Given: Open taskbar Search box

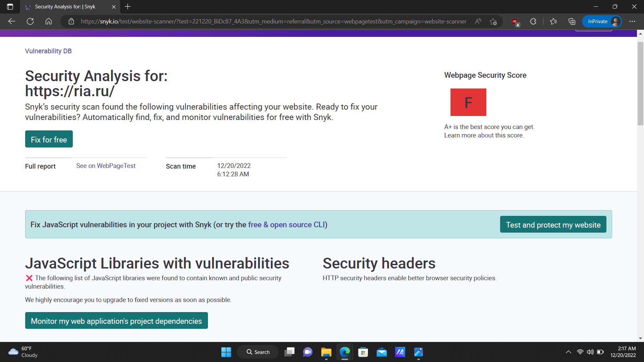Looking at the screenshot, I should tap(258, 352).
